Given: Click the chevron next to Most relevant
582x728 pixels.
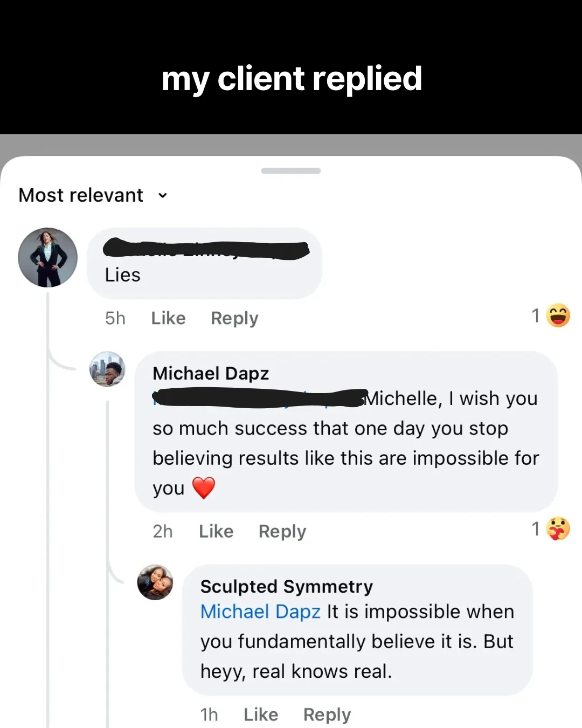Looking at the screenshot, I should [163, 196].
